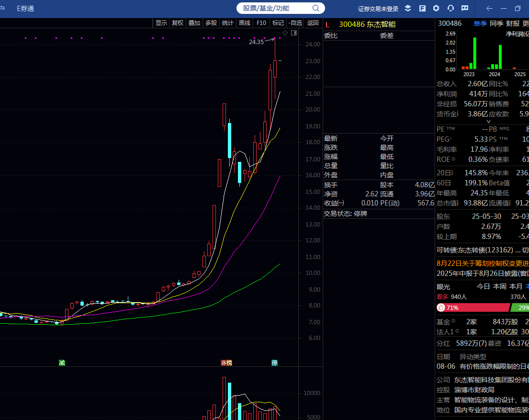Click the 24.00 price axis label
Screen dimensions: 529x420
tap(313, 44)
